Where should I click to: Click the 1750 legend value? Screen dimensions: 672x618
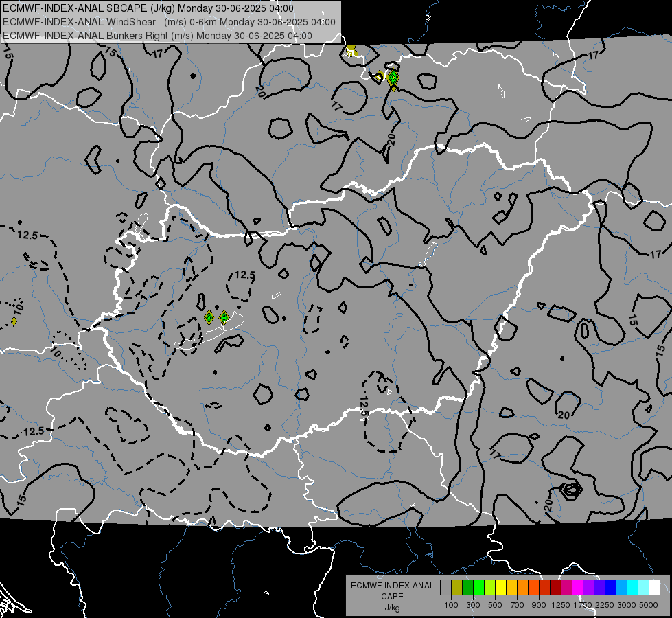tap(583, 605)
